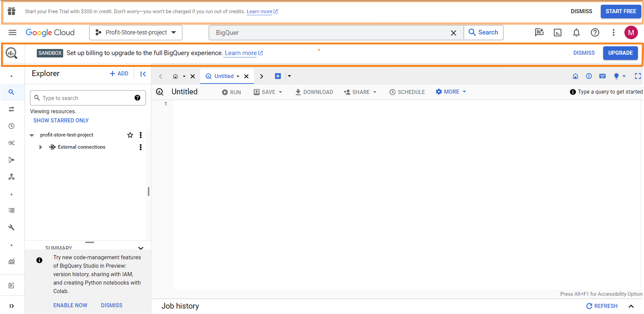Collapse the SUMMARY section chevron
This screenshot has width=644, height=314.
(141, 248)
